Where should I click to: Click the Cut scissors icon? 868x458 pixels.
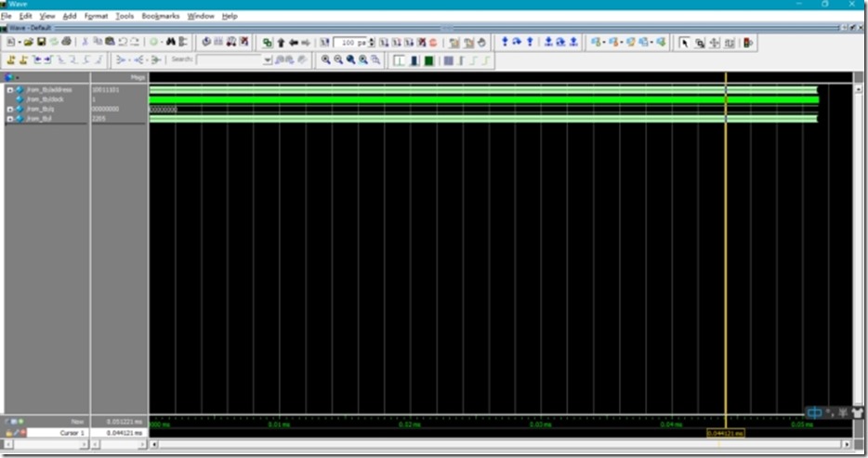[x=85, y=42]
